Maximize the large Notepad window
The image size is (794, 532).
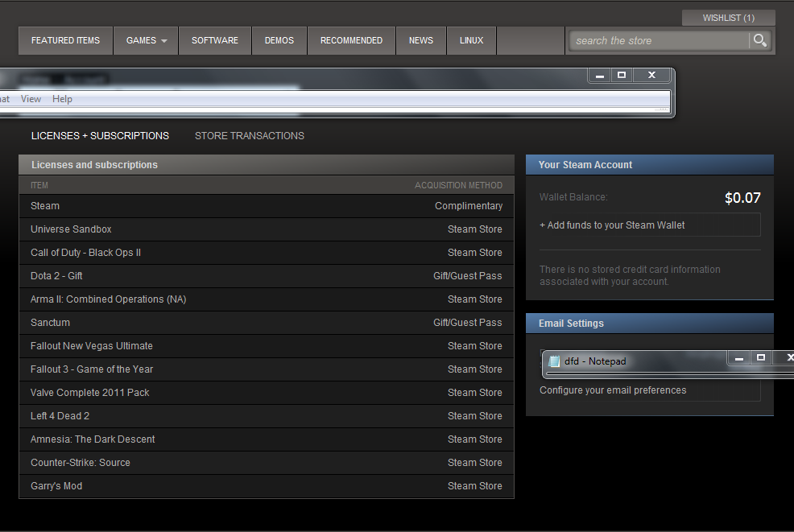pos(622,75)
